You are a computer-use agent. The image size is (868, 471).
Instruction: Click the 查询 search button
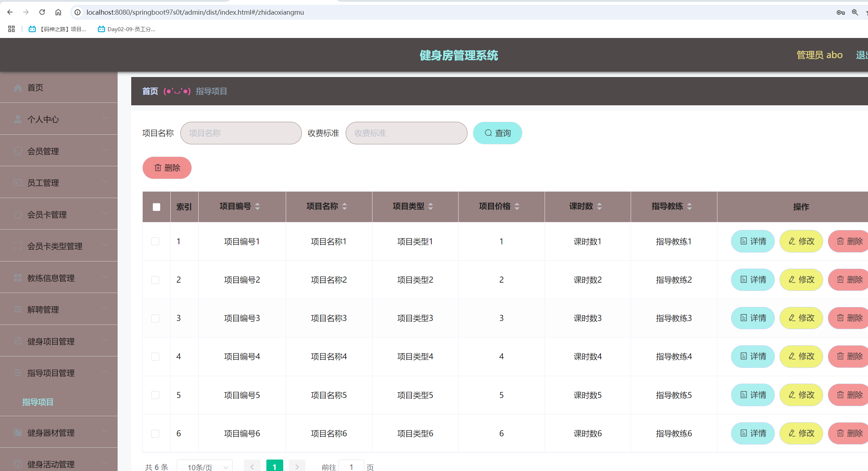[x=497, y=133]
